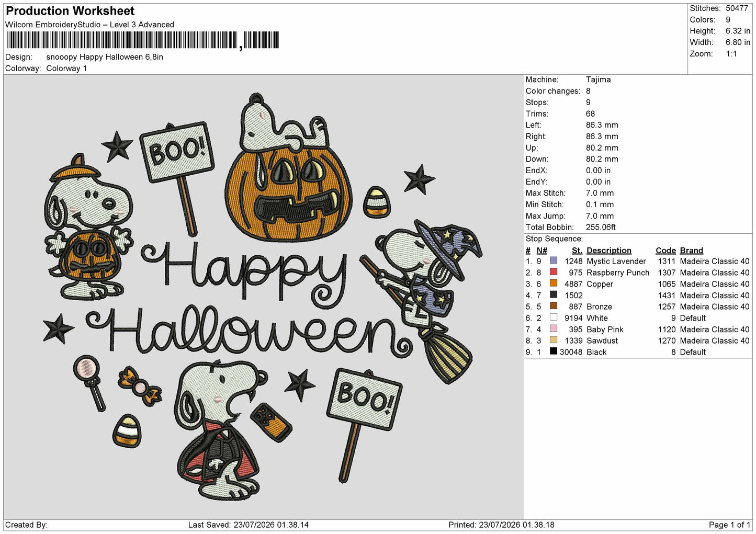Click the 'Last Saved: 23/07/2026 01.38.14' footer text
This screenshot has width=756, height=534.
249,525
